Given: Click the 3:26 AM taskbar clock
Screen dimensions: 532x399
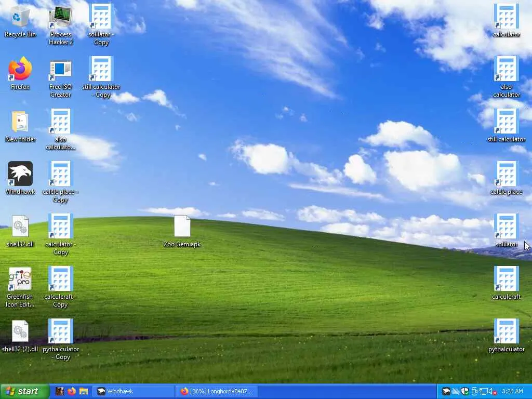Looking at the screenshot, I should point(512,391).
